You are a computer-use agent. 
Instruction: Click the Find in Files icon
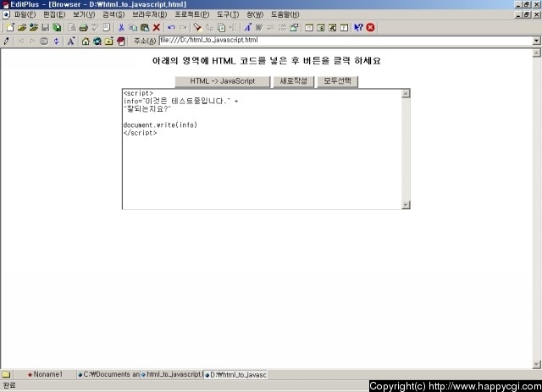point(221,27)
